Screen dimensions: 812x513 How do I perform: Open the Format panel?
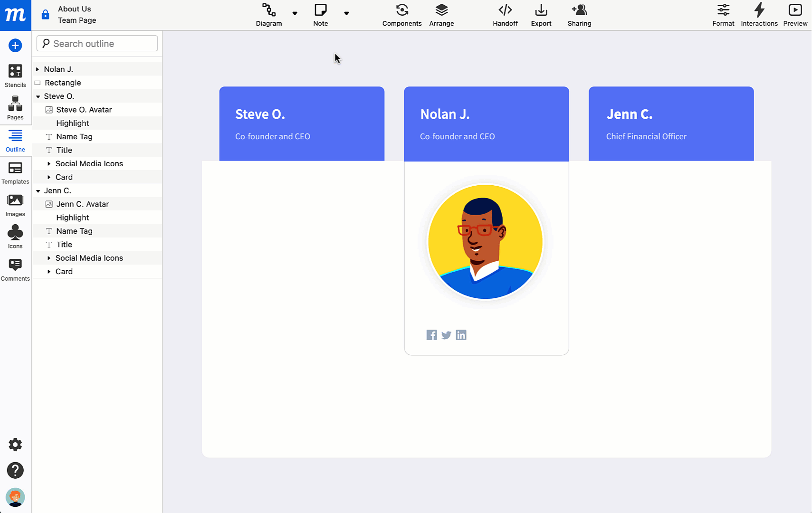click(x=723, y=15)
